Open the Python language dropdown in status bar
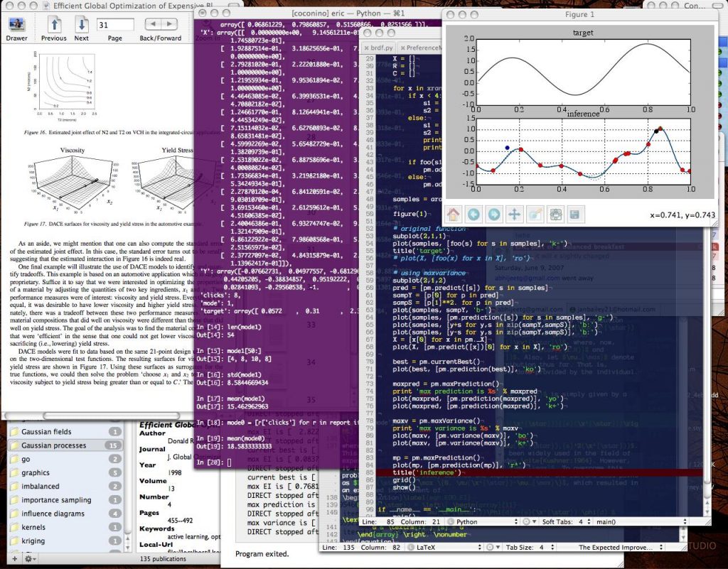Image resolution: width=728 pixels, height=569 pixels. tap(483, 521)
